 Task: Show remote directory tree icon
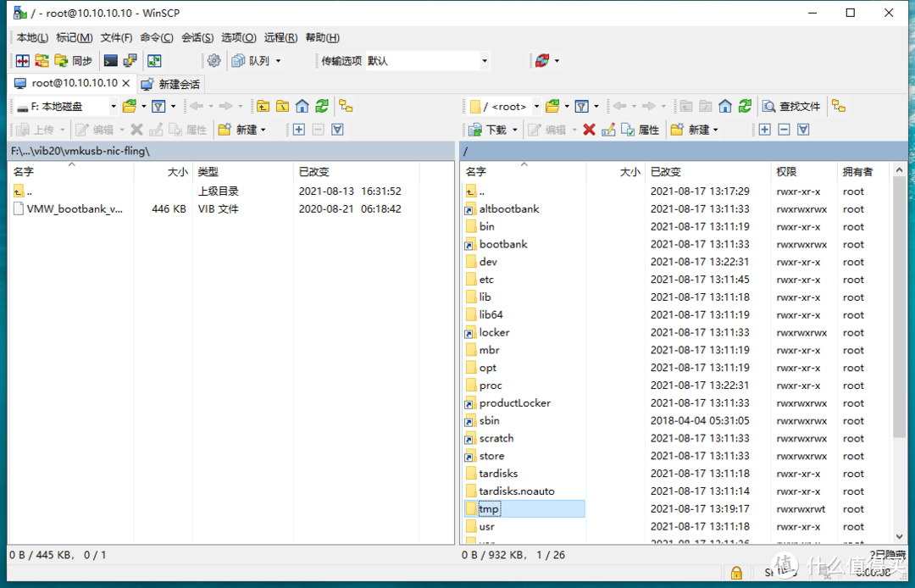tap(839, 106)
